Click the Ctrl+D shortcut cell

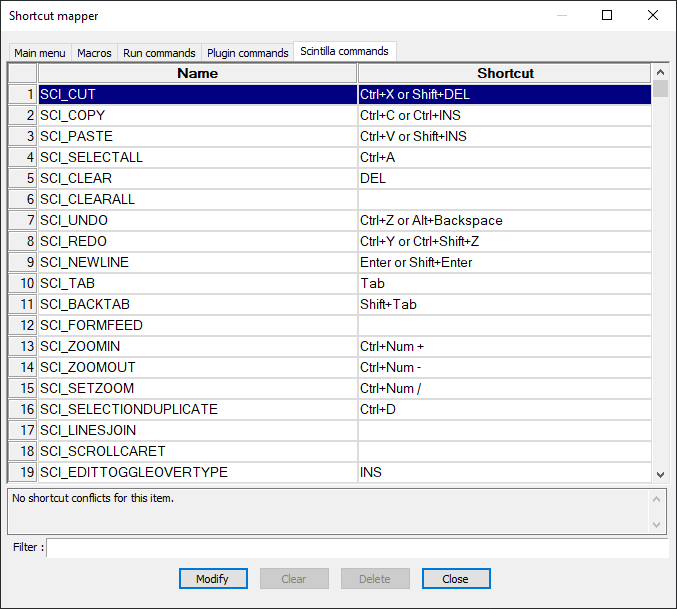tap(505, 409)
